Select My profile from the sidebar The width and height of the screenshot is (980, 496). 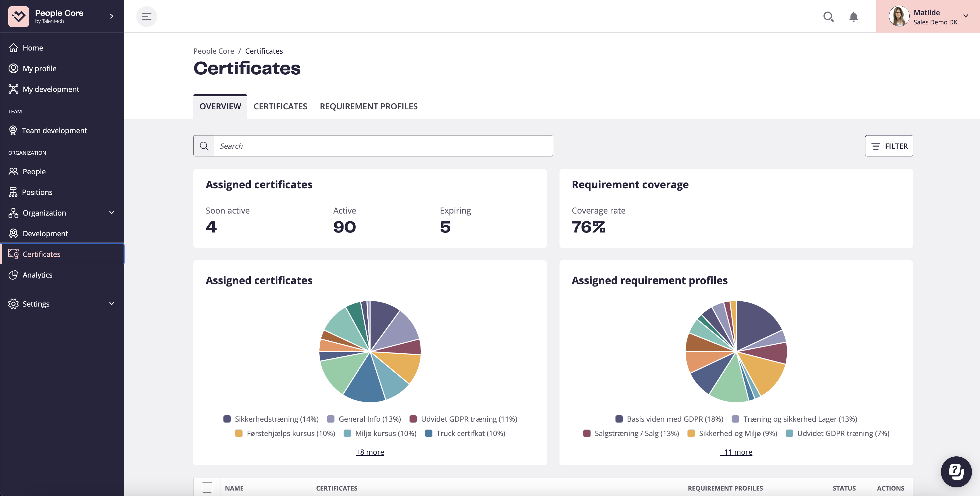coord(40,68)
